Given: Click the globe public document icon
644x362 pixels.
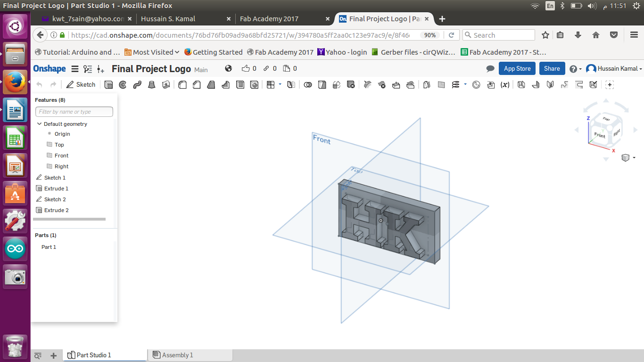Looking at the screenshot, I should [x=229, y=68].
